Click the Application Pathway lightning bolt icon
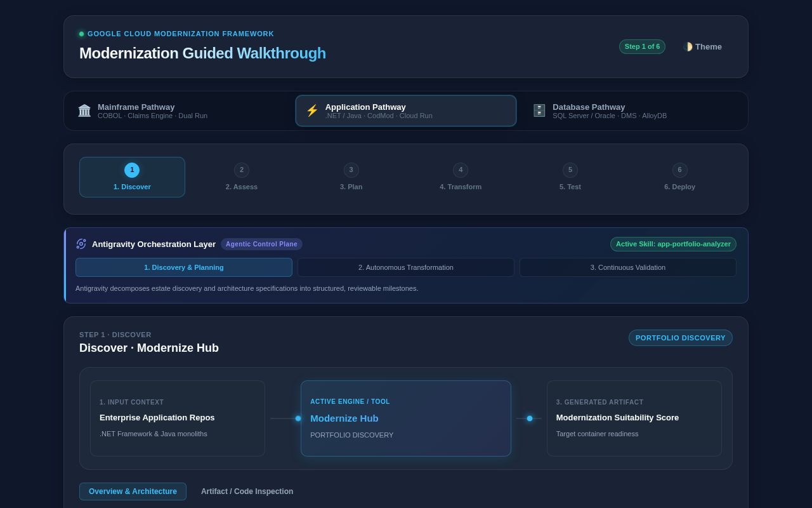The height and width of the screenshot is (508, 812). [312, 110]
